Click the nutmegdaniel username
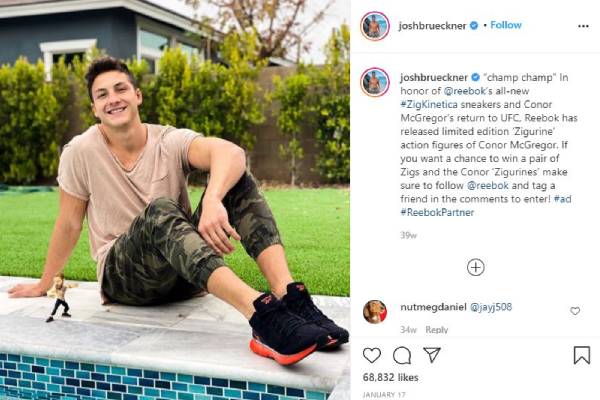600x400 pixels. [433, 307]
